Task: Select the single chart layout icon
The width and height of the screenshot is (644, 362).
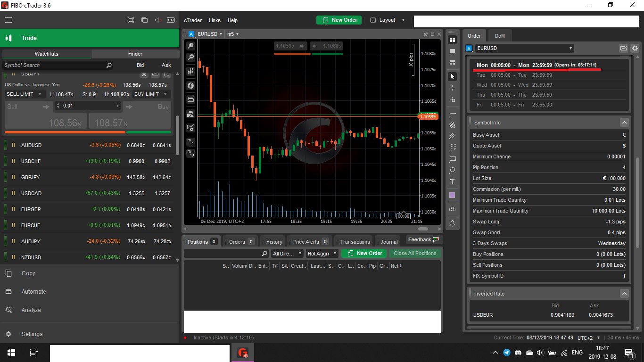Action: pos(453,51)
